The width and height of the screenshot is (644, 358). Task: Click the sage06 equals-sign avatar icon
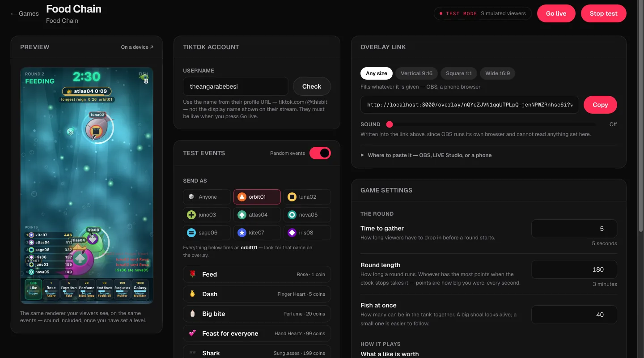[x=191, y=233]
